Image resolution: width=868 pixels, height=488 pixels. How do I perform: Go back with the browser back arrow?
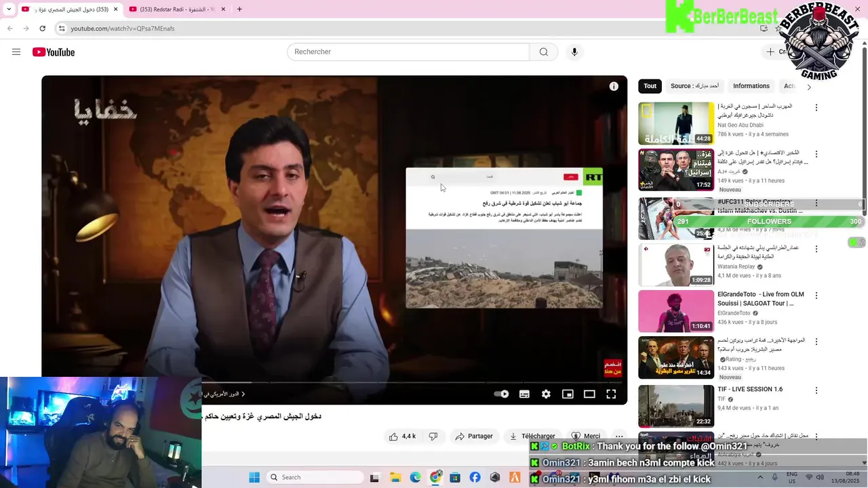click(9, 28)
